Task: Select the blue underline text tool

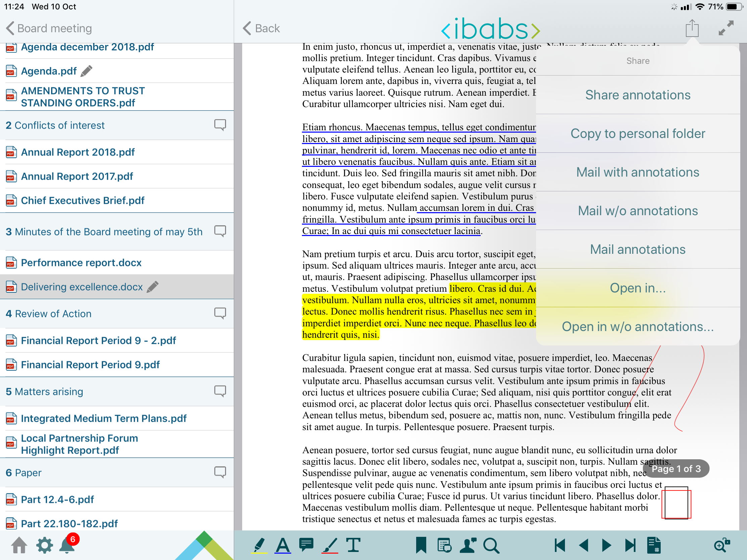Action: point(283,545)
